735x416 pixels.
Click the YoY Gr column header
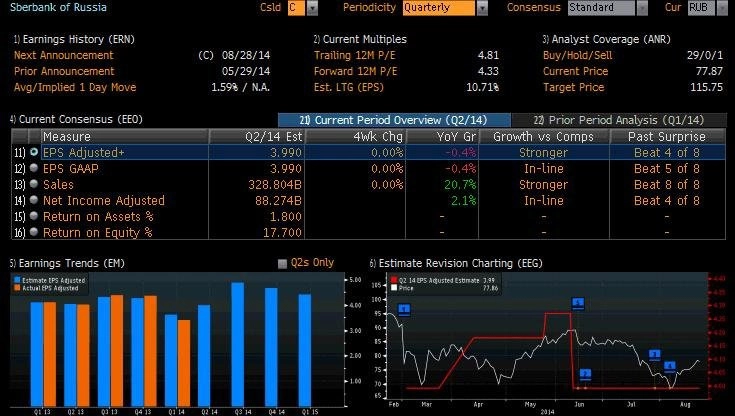coord(442,136)
